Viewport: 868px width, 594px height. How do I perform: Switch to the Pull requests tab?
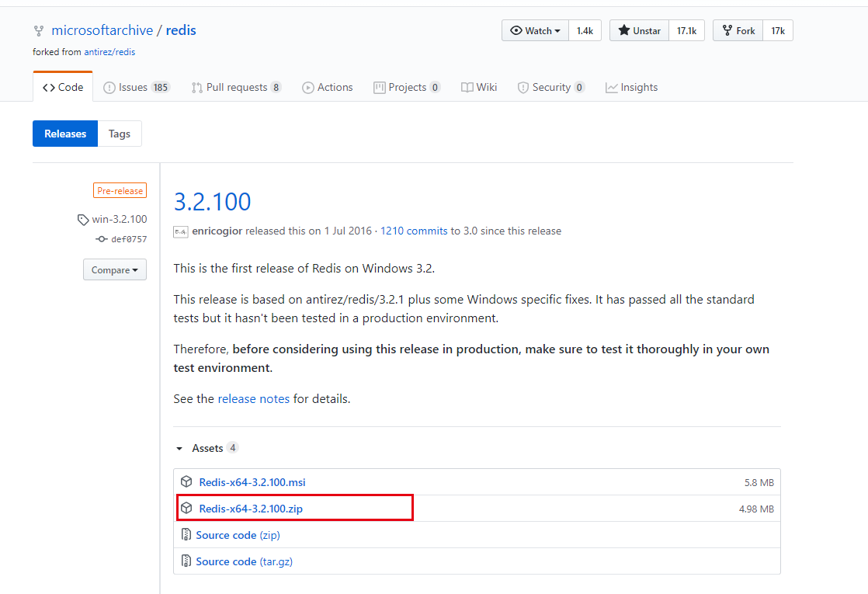(236, 88)
